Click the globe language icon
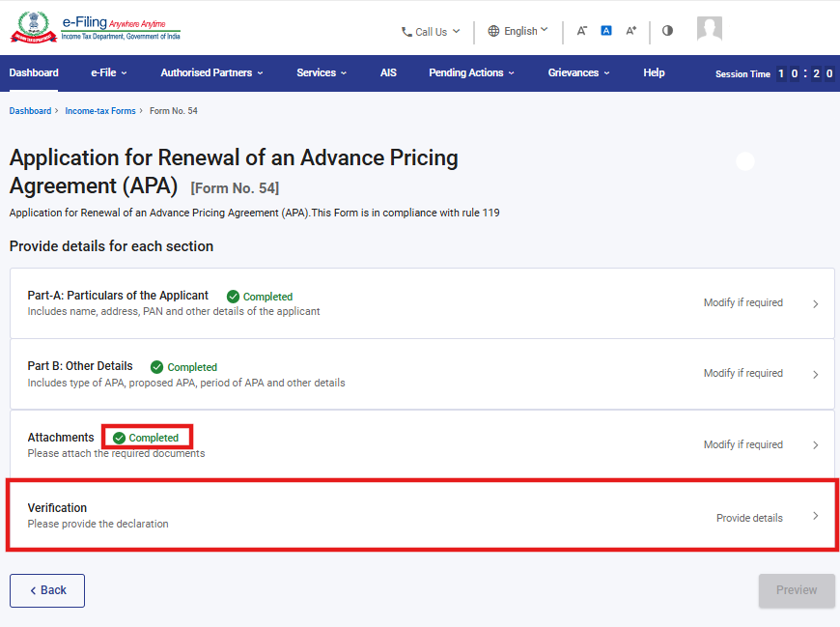The height and width of the screenshot is (627, 840). (x=493, y=31)
